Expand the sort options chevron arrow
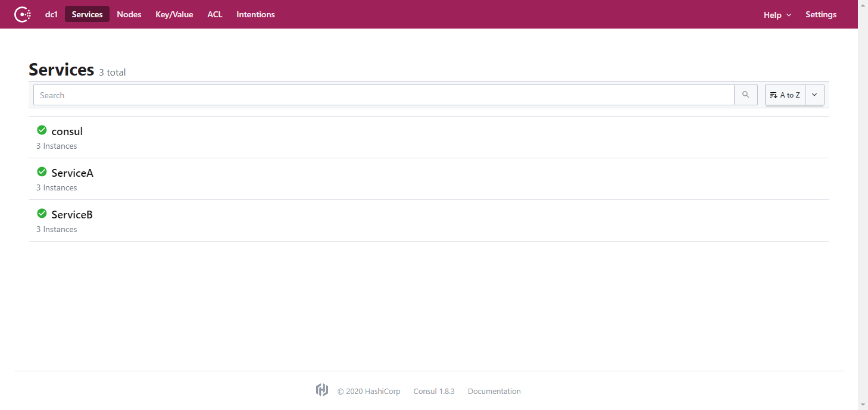 pyautogui.click(x=814, y=95)
